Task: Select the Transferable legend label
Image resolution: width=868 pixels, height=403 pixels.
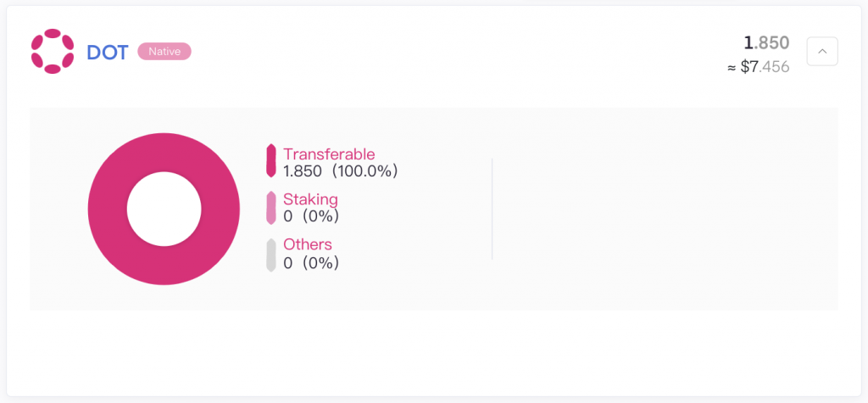Action: 329,154
